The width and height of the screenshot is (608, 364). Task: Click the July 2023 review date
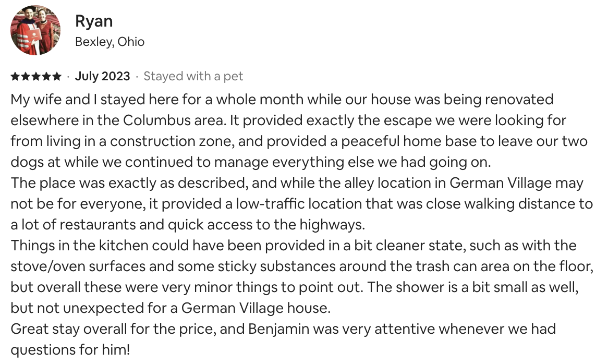click(x=102, y=77)
